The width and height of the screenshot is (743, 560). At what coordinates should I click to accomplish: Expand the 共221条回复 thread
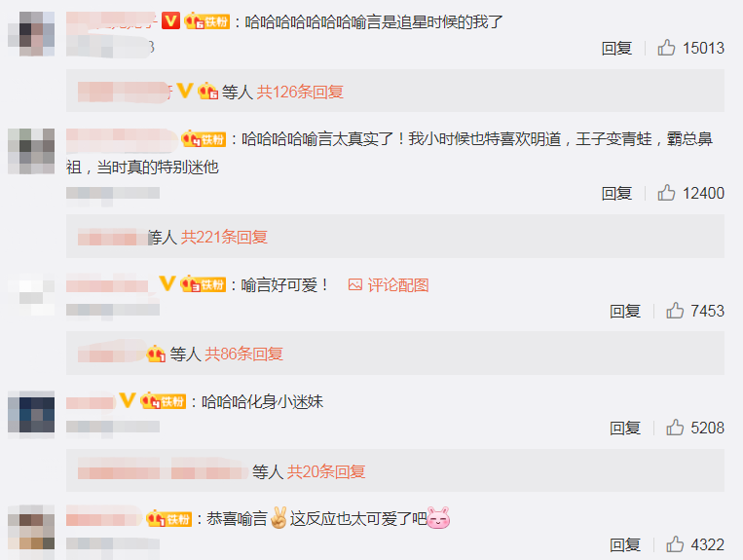(224, 237)
